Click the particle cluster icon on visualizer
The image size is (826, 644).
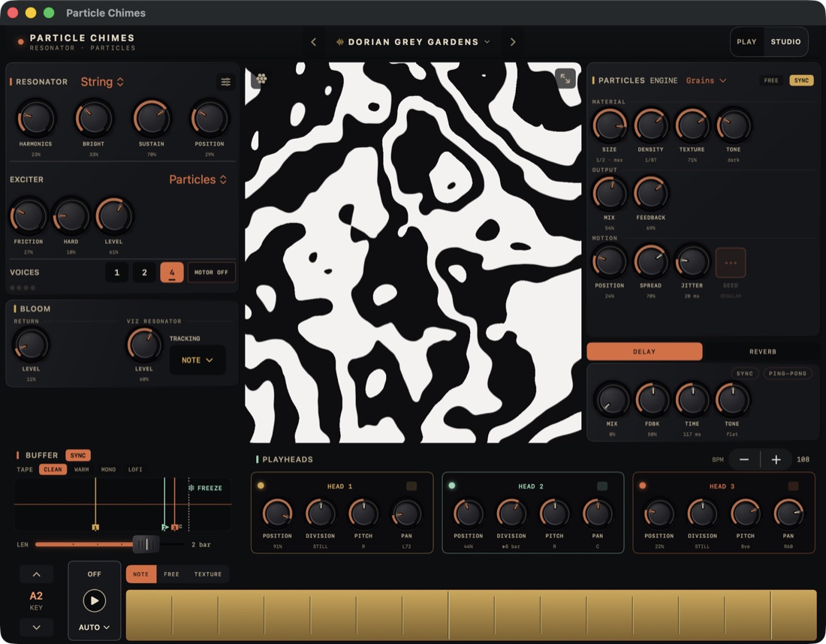point(261,79)
